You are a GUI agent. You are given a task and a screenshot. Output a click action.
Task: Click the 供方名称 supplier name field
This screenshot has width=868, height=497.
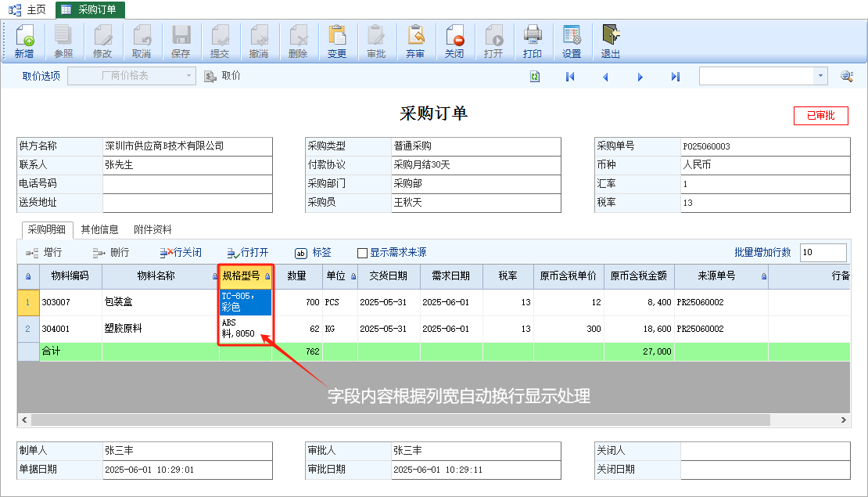coord(187,146)
